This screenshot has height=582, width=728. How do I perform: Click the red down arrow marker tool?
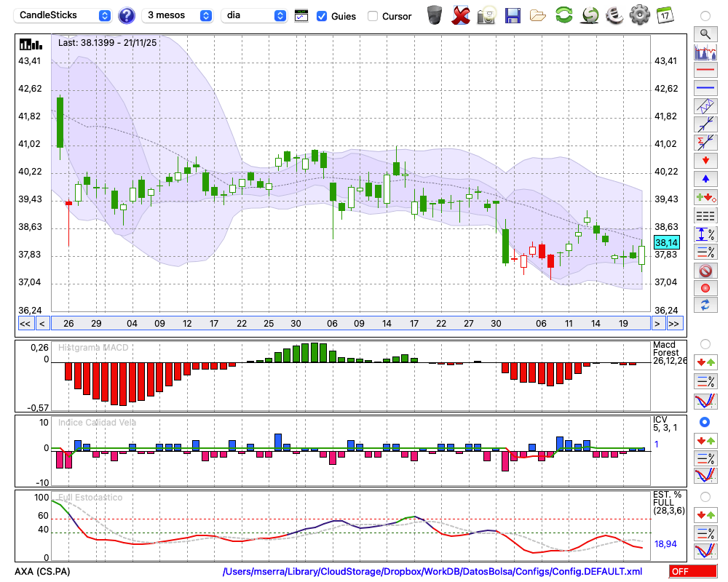pos(705,161)
